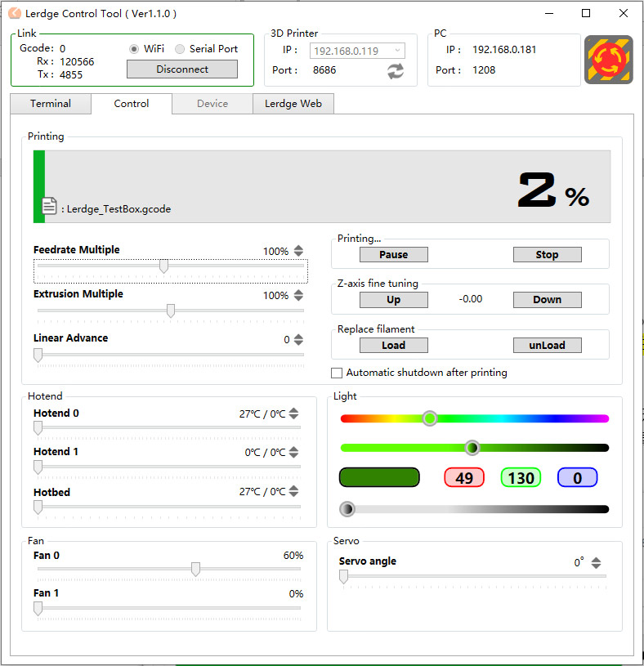
Task: Click the Fan 0 60% value
Action: tap(293, 556)
